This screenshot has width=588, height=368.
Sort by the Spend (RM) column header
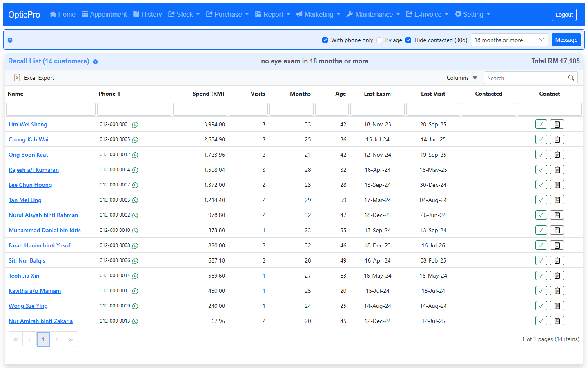pos(208,94)
